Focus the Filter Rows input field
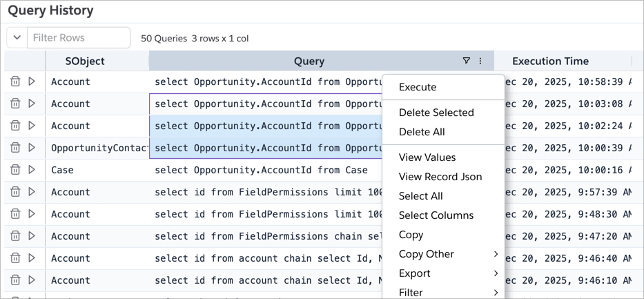Image resolution: width=644 pixels, height=299 pixels. (x=78, y=38)
